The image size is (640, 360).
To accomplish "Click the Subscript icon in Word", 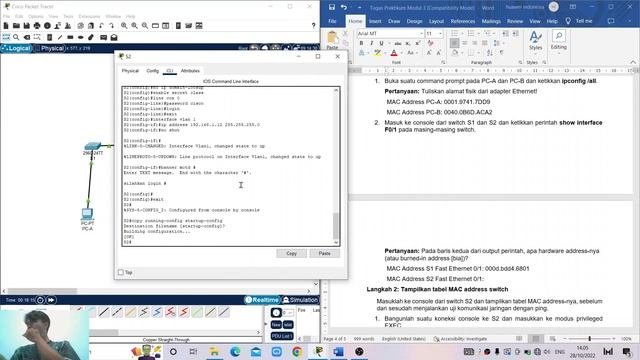I will (x=408, y=43).
